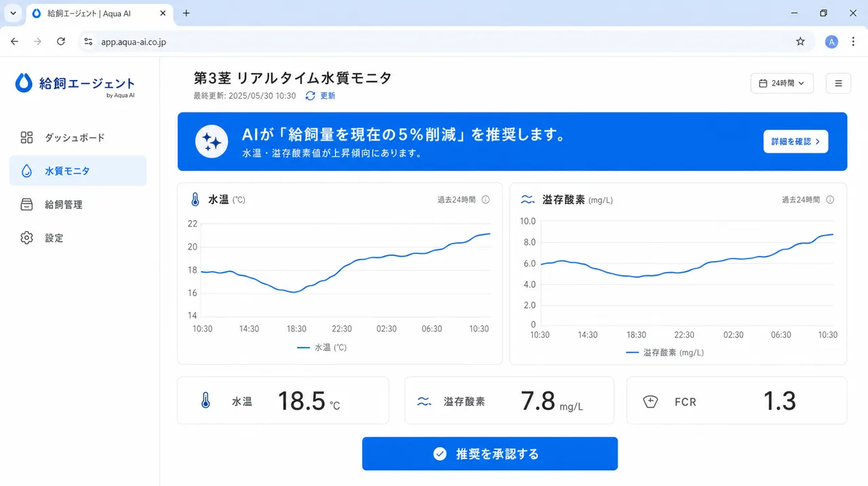Screen dimensions: 868x486
Task: Click the water drop icon beside 水質モニタ
Action: (26, 171)
